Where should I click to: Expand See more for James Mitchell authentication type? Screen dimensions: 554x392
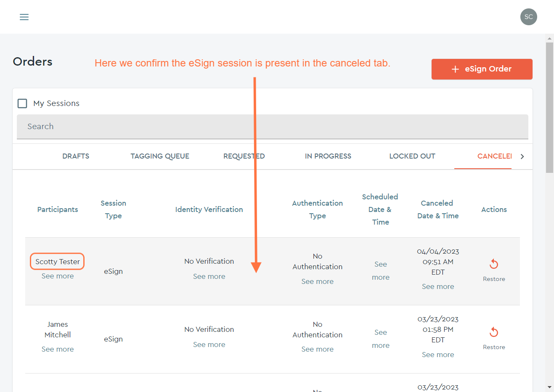[318, 349]
